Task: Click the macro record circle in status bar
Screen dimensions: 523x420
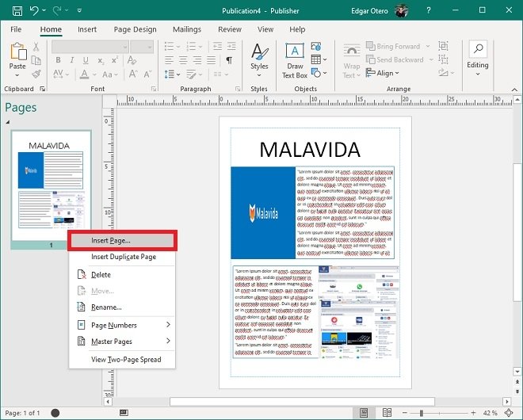Action: point(55,413)
